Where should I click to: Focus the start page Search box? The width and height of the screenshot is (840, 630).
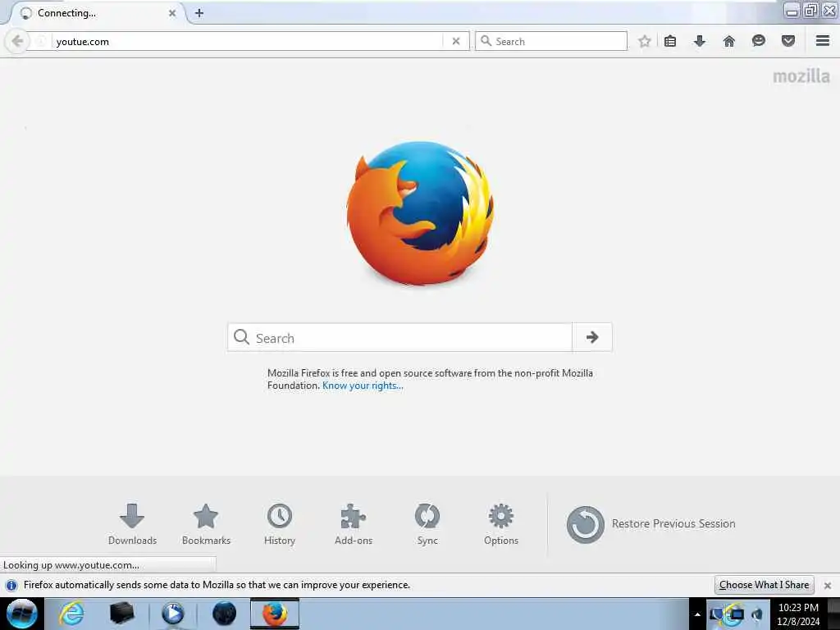399,337
